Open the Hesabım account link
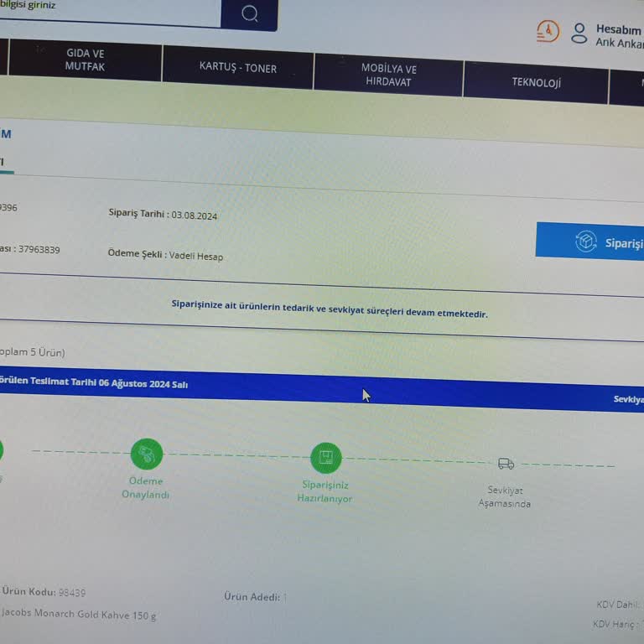This screenshot has width=644, height=644. pyautogui.click(x=620, y=30)
